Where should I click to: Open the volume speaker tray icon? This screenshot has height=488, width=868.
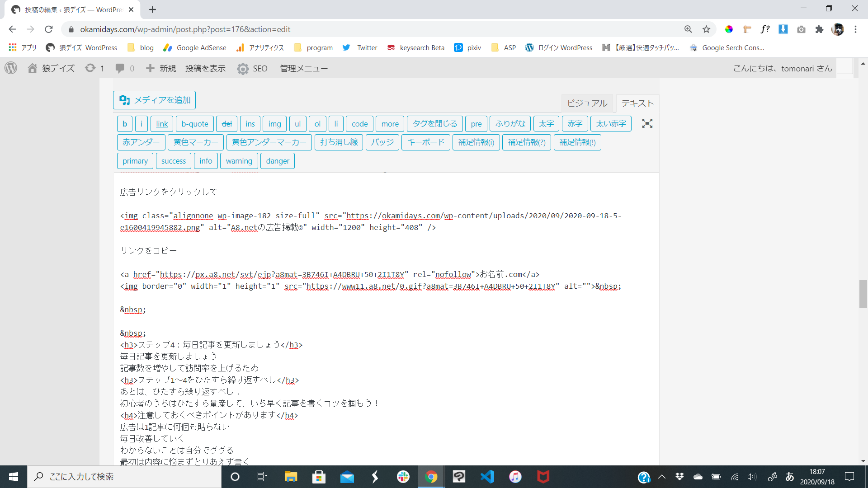pyautogui.click(x=751, y=477)
